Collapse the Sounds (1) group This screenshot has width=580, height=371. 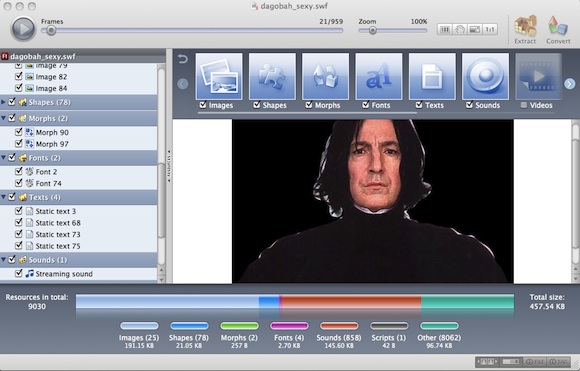(4, 260)
